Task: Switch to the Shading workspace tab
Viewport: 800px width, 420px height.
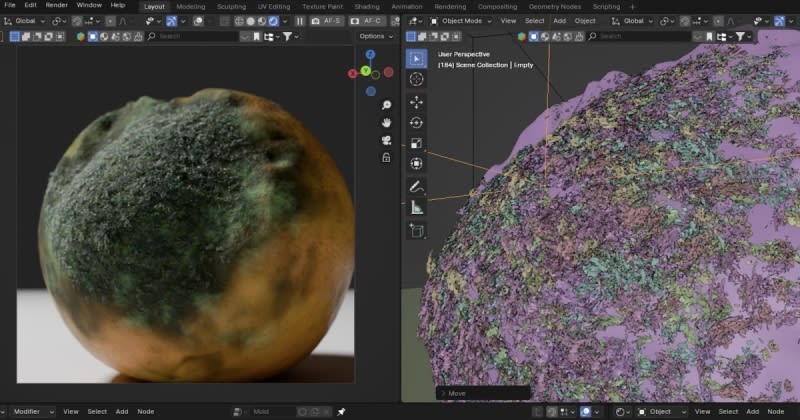Action: click(x=367, y=6)
